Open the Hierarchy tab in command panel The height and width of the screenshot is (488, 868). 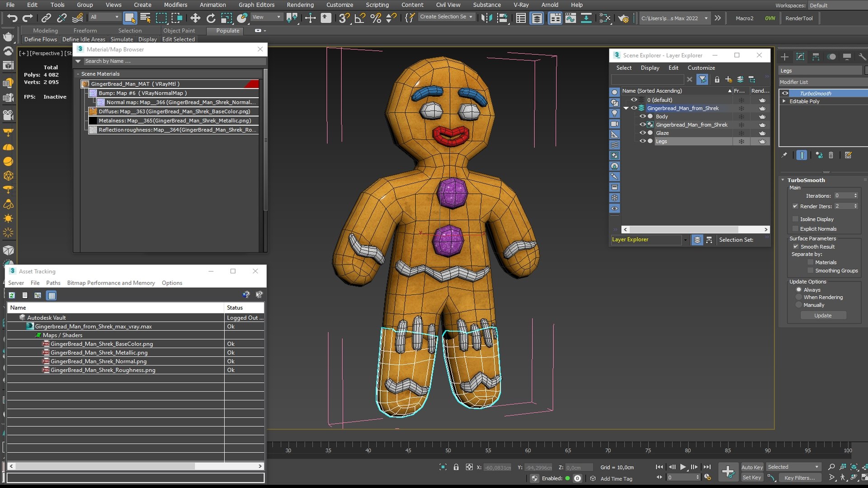coord(816,56)
